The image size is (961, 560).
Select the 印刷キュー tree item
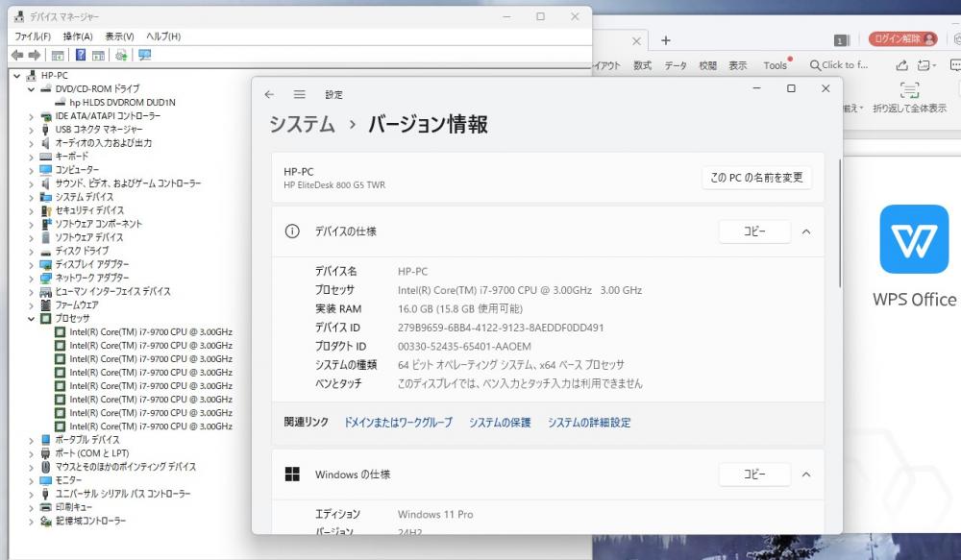click(x=74, y=507)
